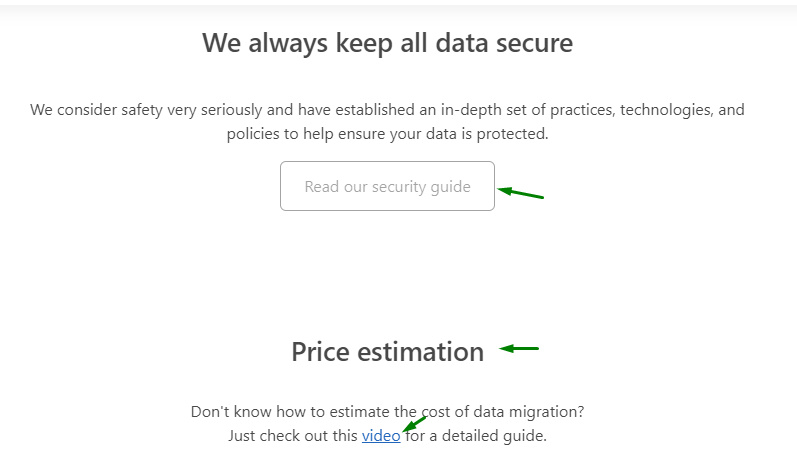The width and height of the screenshot is (797, 454).
Task: Click the Read our security guide button
Action: (387, 186)
